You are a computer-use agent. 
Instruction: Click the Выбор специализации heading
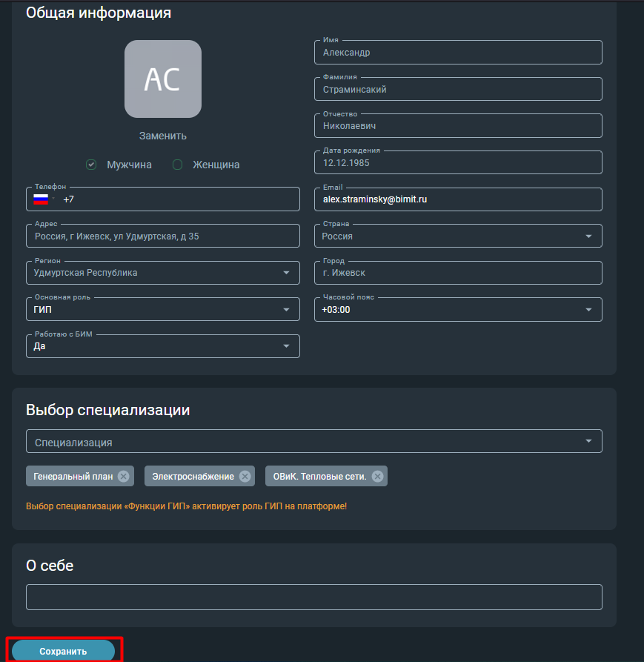point(107,410)
